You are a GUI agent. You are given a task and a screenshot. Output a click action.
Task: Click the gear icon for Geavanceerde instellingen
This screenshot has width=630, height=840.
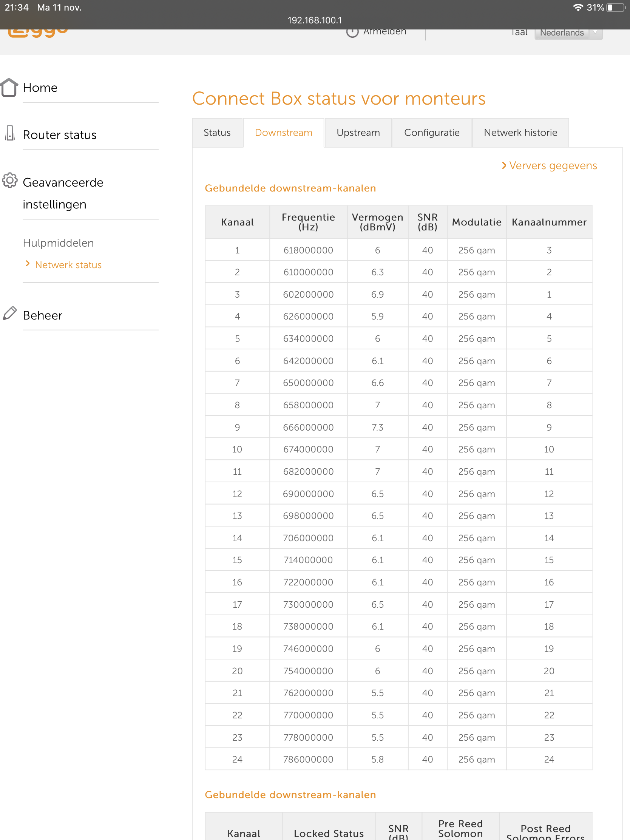coord(9,181)
